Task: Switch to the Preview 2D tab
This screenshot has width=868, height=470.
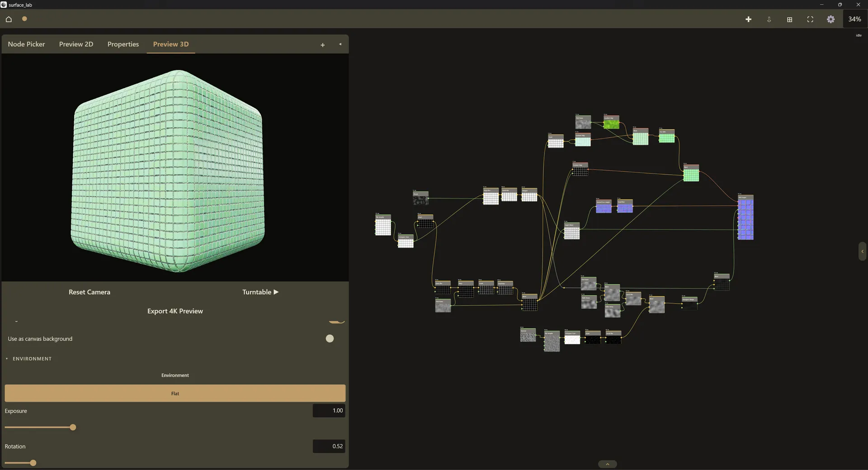Action: [x=76, y=44]
